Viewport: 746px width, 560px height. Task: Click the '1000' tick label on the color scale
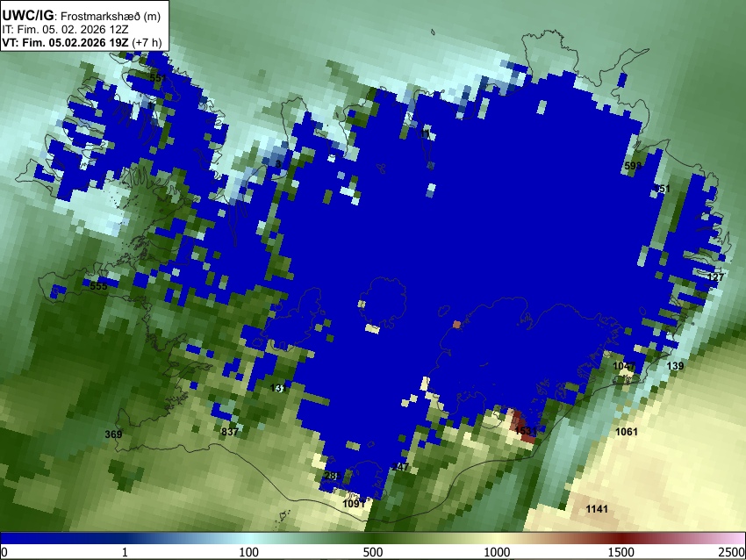click(497, 552)
